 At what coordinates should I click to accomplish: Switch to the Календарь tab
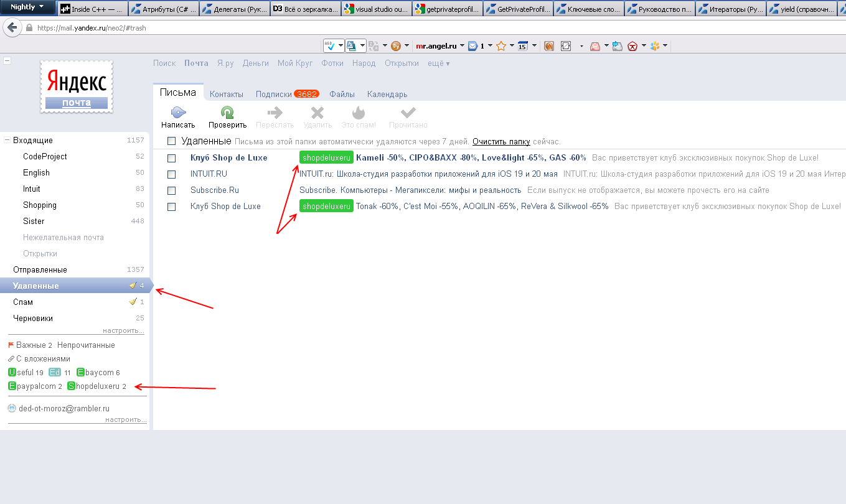[x=387, y=94]
